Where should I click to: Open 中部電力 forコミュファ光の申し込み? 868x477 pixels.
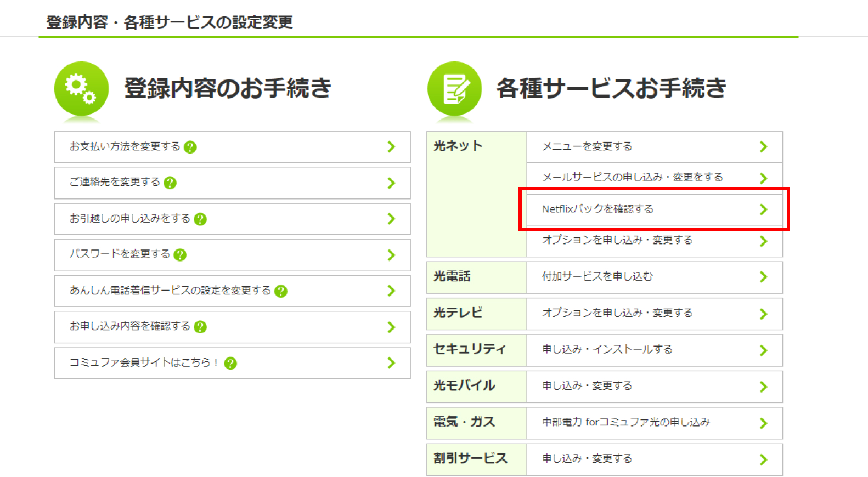coord(655,423)
